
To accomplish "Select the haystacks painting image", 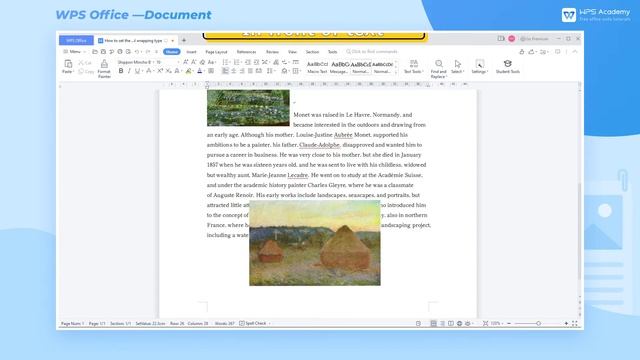I will coord(315,243).
